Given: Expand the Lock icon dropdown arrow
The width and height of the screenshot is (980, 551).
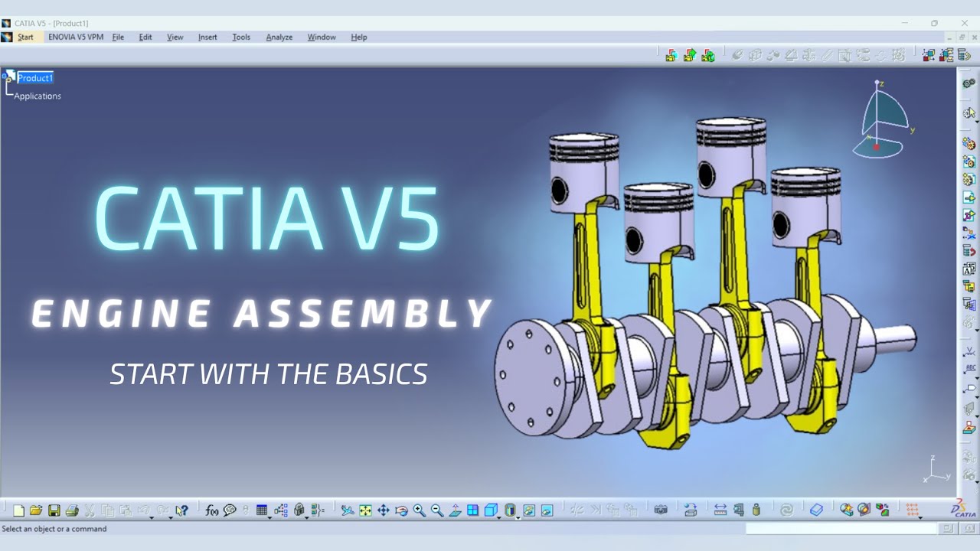Looking at the screenshot, I should coord(306,518).
